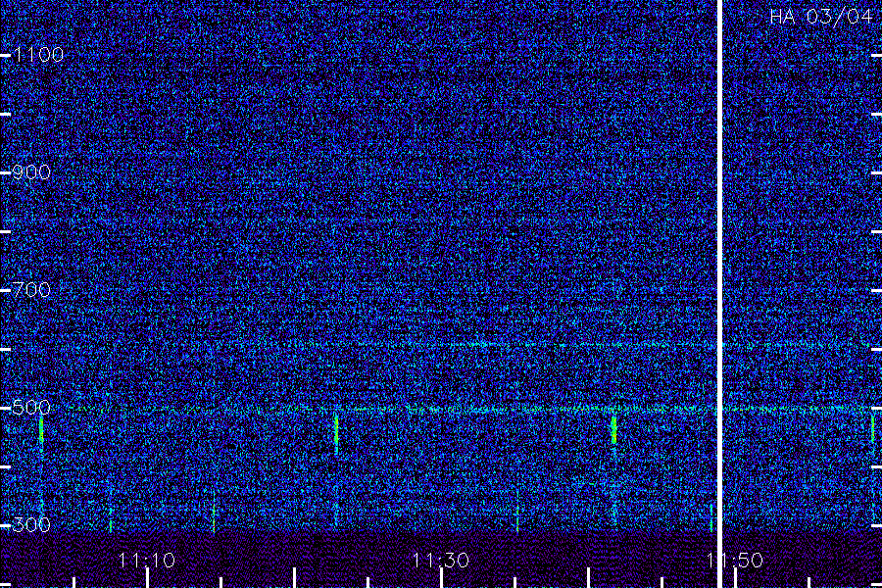Click the 11:10 time axis label

click(147, 561)
